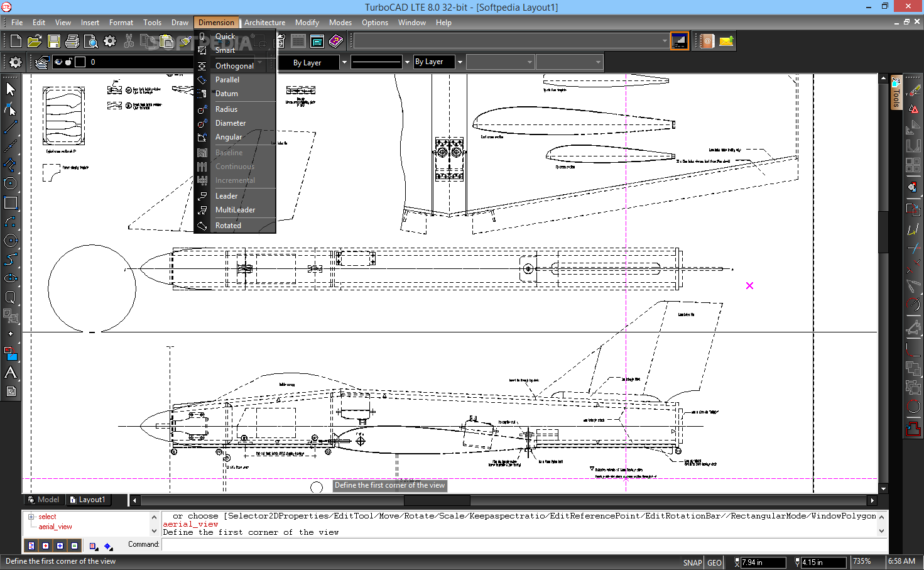The height and width of the screenshot is (570, 924).
Task: Open the long empty combo box in top toolbar
Action: pos(511,41)
